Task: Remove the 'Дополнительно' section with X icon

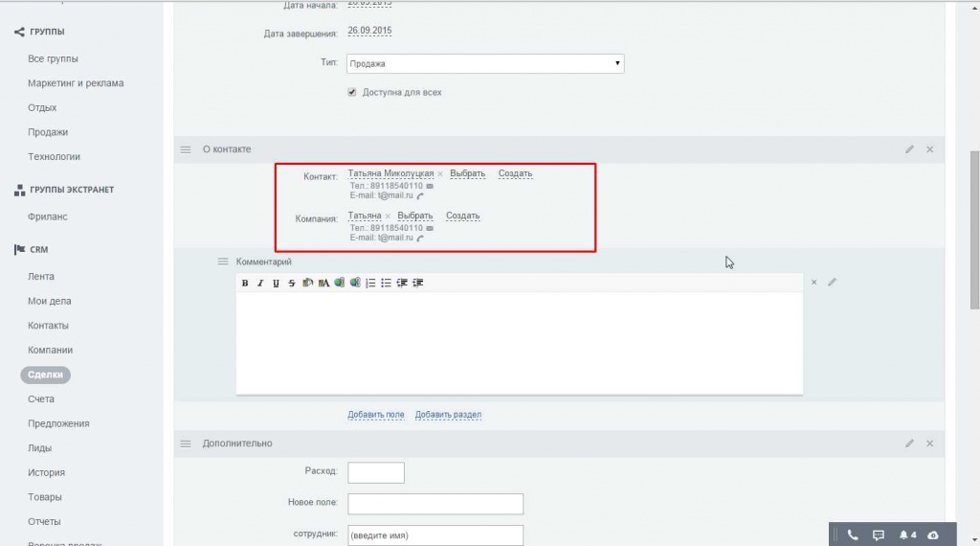Action: 930,444
